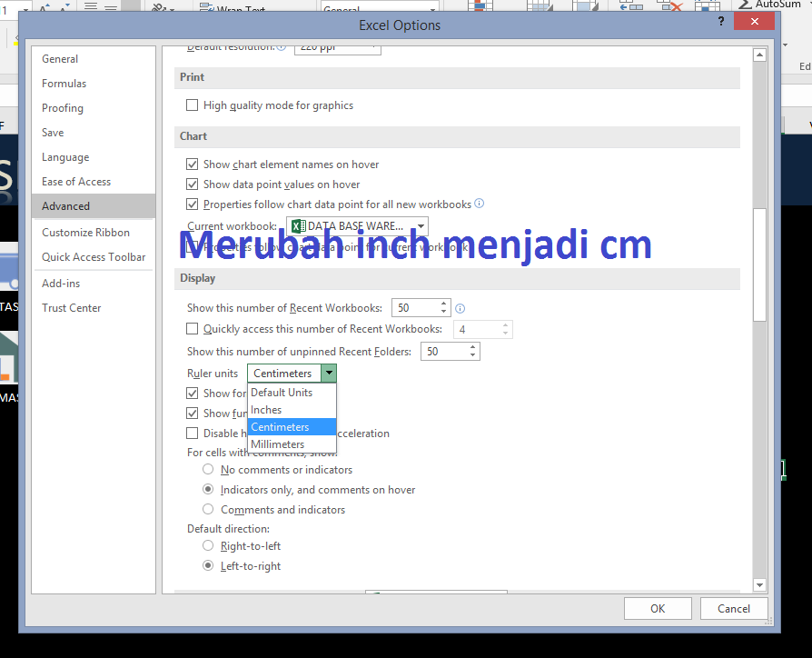
Task: Click Cancel to discard option changes
Action: pyautogui.click(x=734, y=608)
